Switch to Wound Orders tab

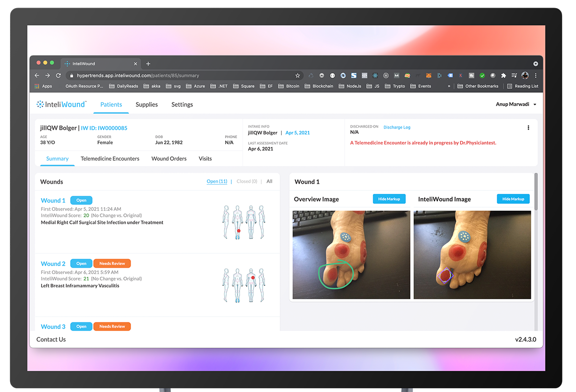tap(169, 159)
